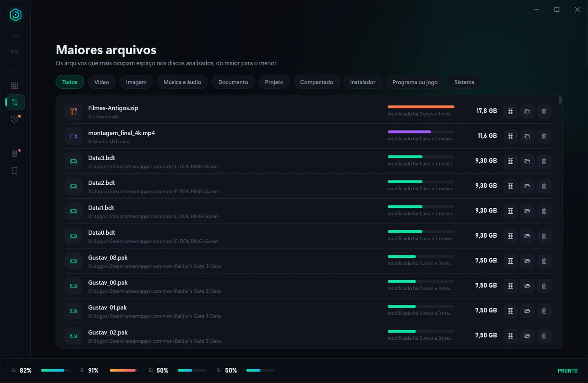Click the PRONTO status text
This screenshot has height=383, width=588.
point(567,371)
